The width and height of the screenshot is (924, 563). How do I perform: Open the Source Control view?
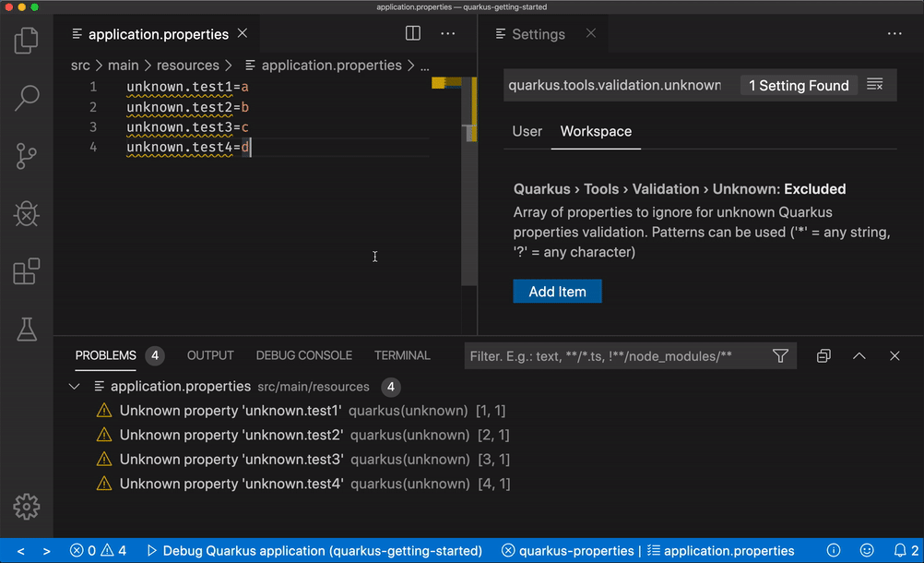tap(27, 155)
